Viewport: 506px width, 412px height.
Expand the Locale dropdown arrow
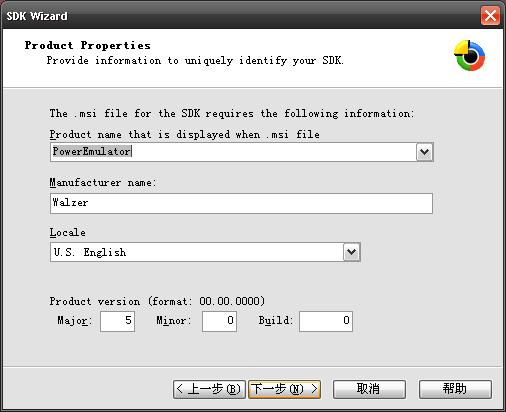pos(352,252)
